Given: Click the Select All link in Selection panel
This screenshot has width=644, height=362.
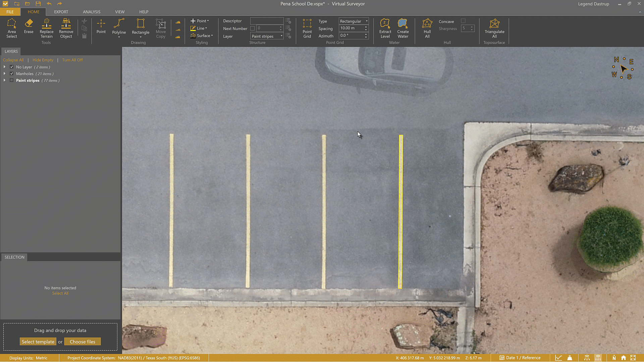Looking at the screenshot, I should pyautogui.click(x=60, y=293).
